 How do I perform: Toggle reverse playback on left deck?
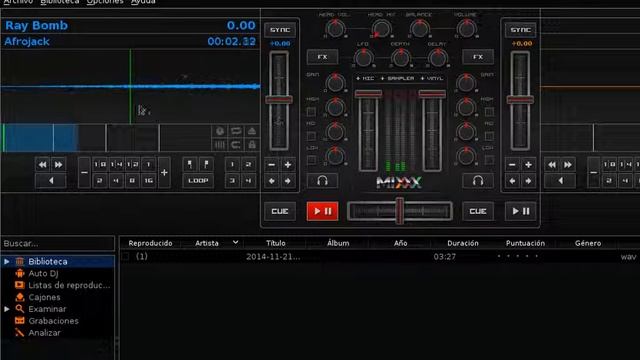[x=51, y=180]
